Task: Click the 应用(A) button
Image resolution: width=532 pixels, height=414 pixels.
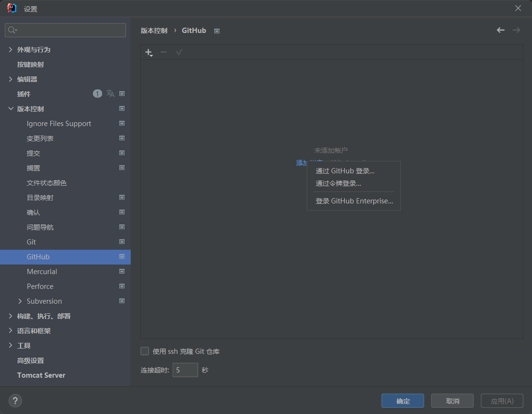Action: coord(502,401)
